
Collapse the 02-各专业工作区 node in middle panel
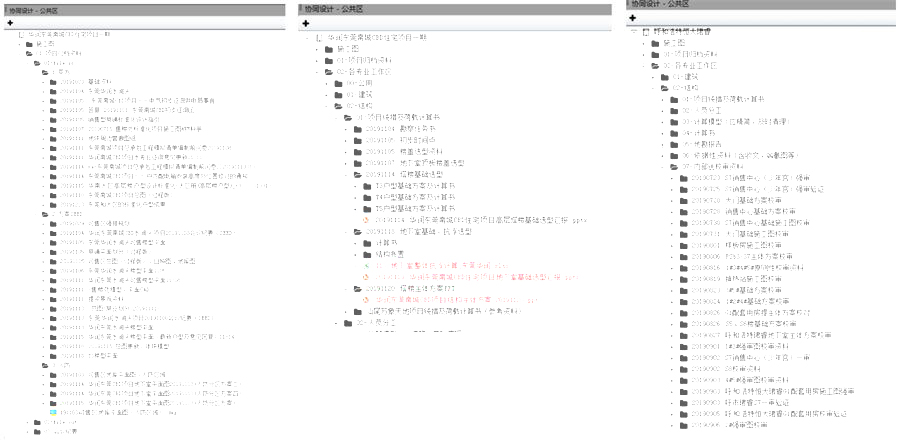coord(317,72)
